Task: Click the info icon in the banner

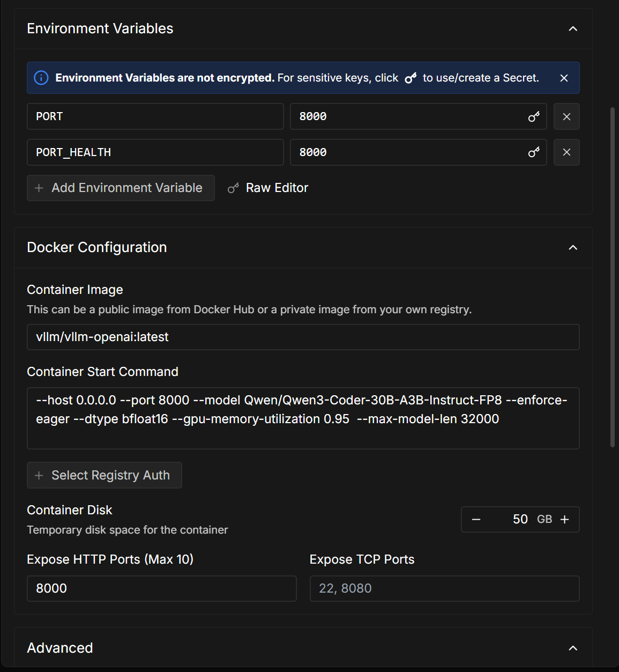Action: (41, 78)
